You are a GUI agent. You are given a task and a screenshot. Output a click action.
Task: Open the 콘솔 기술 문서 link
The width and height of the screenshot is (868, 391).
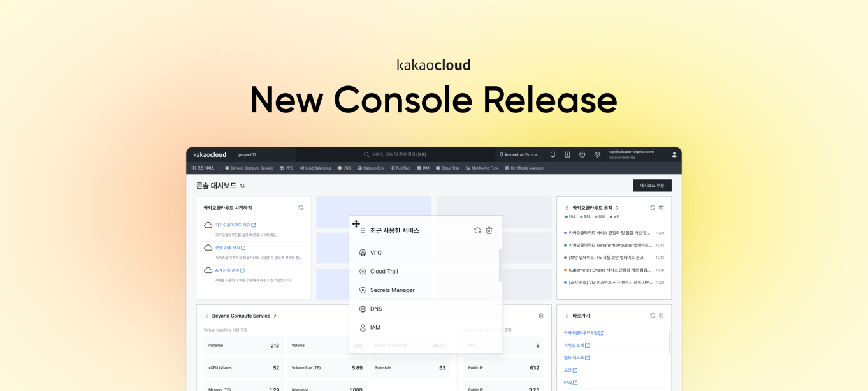tap(230, 247)
